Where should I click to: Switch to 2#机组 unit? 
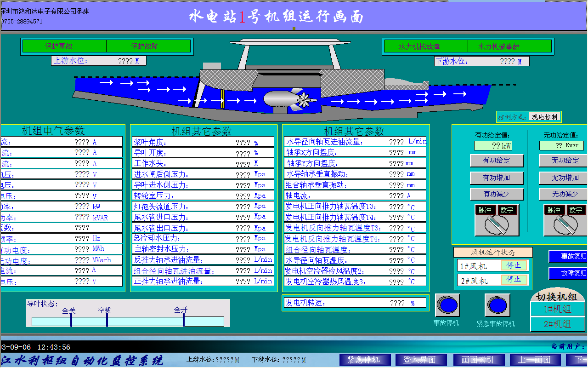[557, 324]
